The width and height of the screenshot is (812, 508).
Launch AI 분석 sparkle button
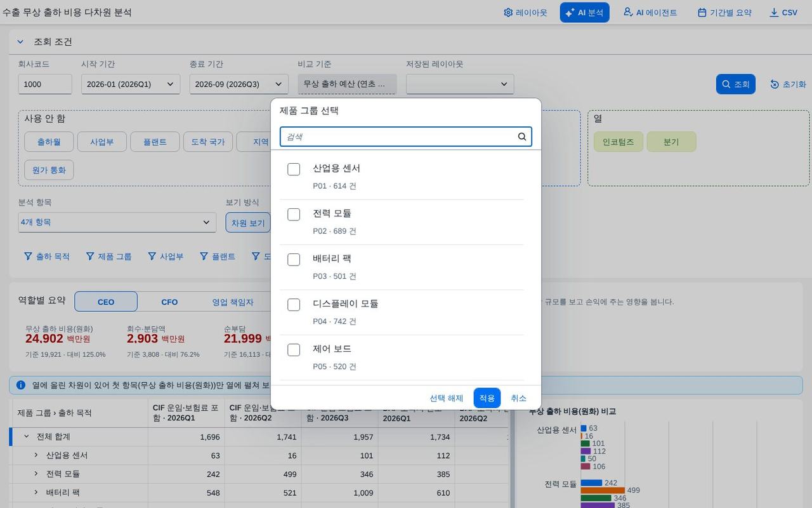(584, 13)
